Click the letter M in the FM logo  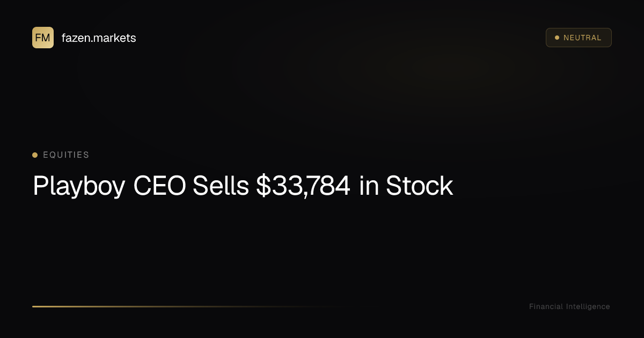click(46, 38)
